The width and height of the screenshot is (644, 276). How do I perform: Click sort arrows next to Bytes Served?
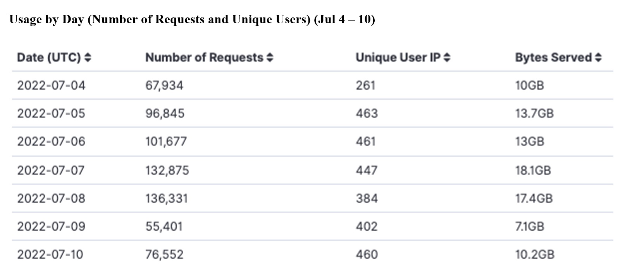pyautogui.click(x=598, y=58)
